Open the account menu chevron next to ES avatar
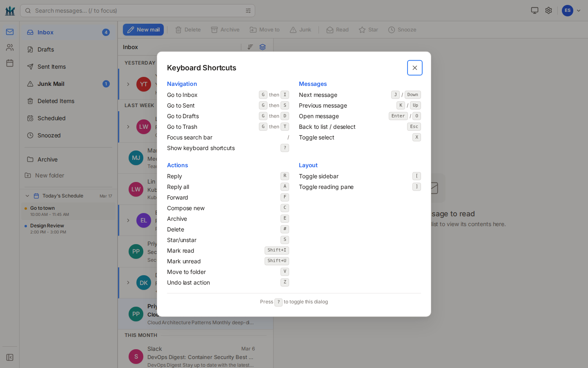Viewport: 588px width, 368px height. click(x=579, y=10)
